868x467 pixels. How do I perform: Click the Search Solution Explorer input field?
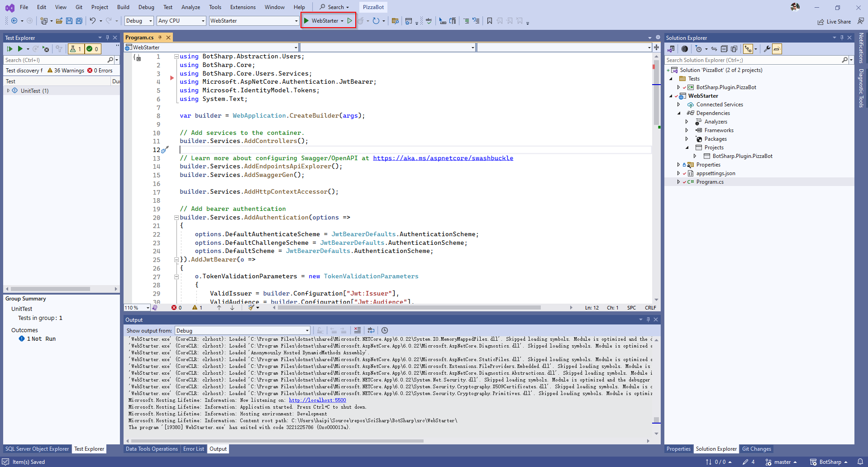click(x=753, y=60)
